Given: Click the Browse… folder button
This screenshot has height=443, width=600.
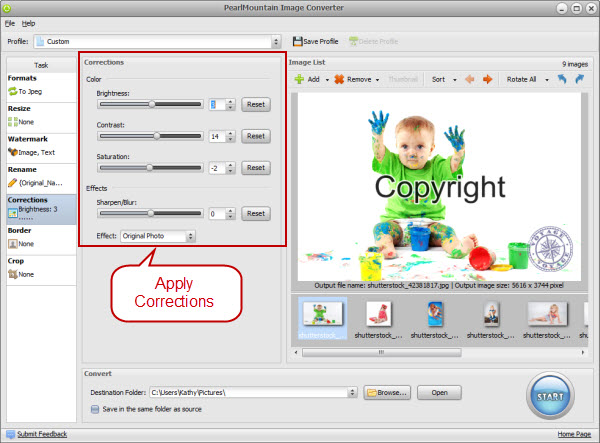Looking at the screenshot, I should (x=387, y=393).
